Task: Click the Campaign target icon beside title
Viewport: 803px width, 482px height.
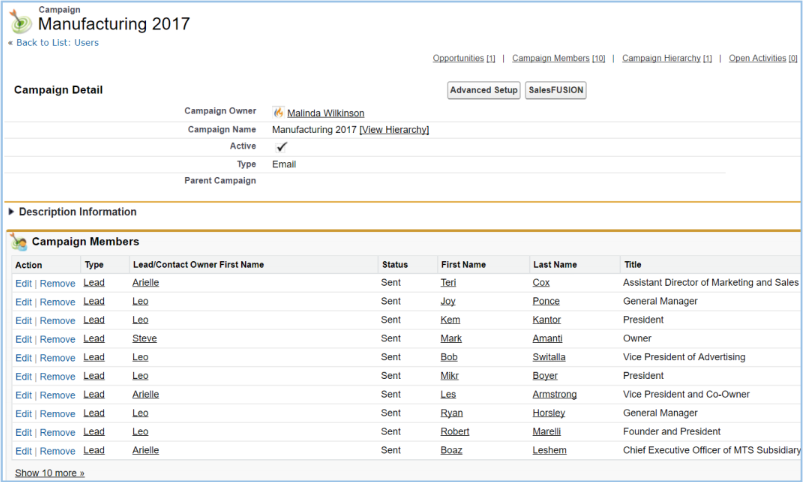Action: click(x=21, y=20)
